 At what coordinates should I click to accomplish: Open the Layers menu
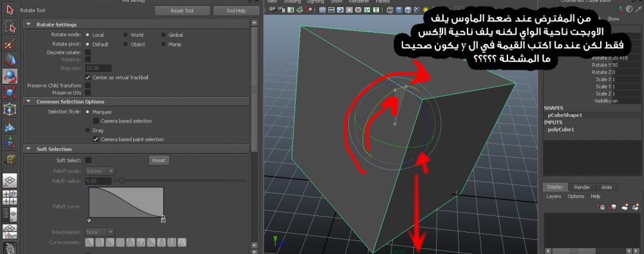tap(554, 197)
